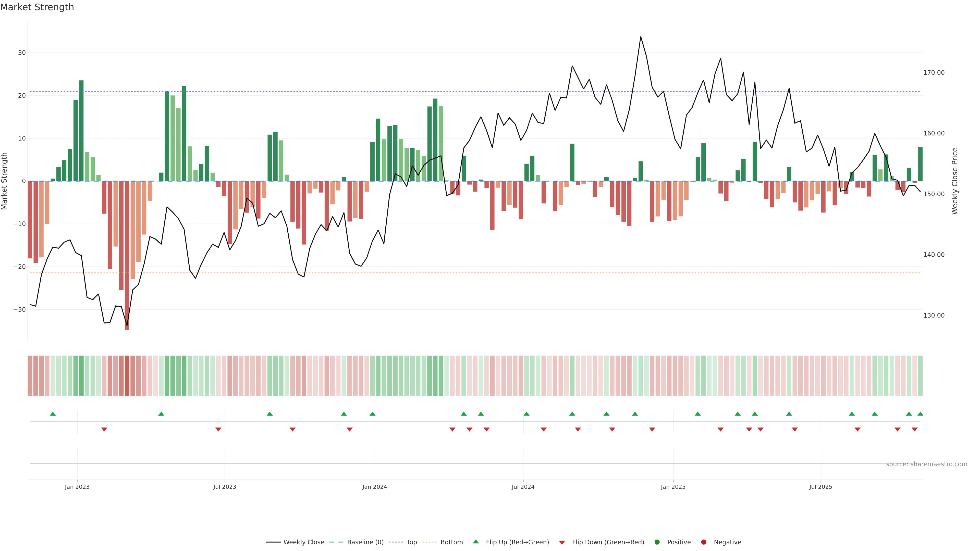This screenshot has width=980, height=551.
Task: Click the green Positive legend dot
Action: point(657,542)
